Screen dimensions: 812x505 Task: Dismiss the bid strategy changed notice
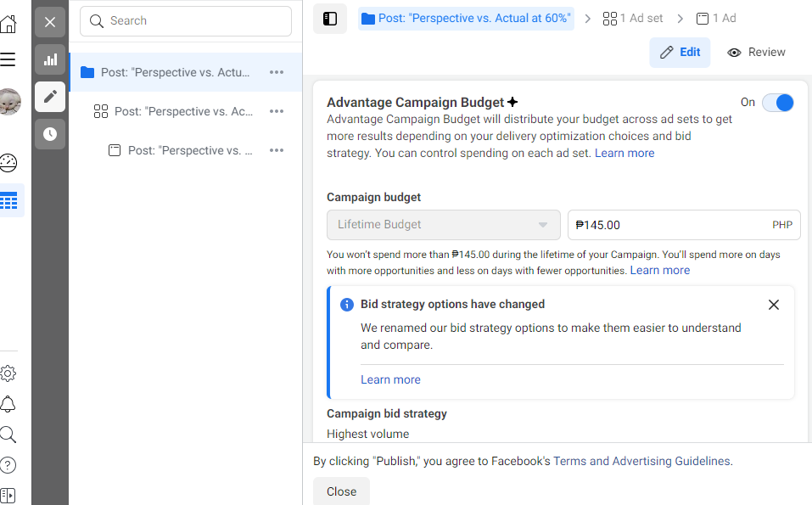point(773,305)
